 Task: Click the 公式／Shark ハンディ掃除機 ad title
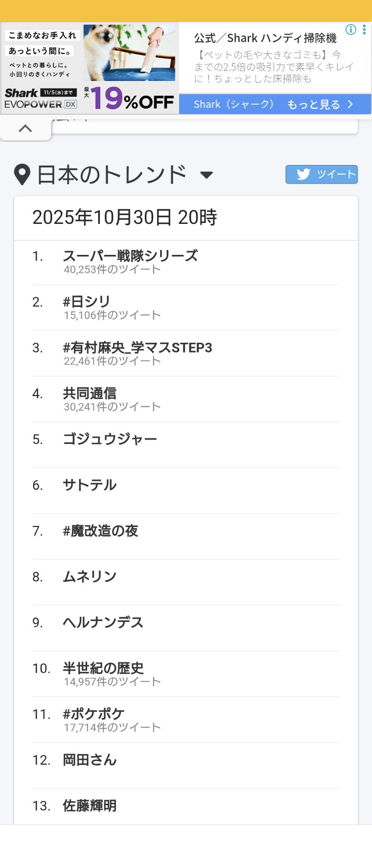pyautogui.click(x=265, y=38)
